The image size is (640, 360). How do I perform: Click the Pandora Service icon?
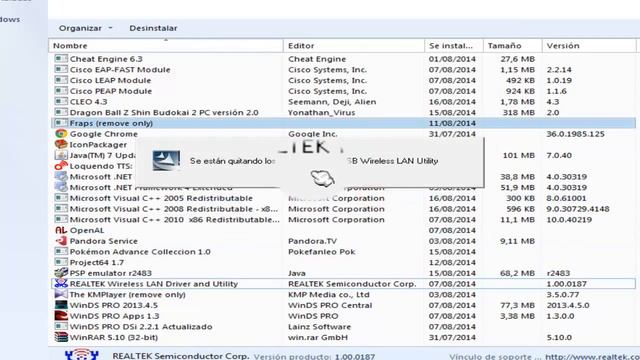tap(61, 241)
